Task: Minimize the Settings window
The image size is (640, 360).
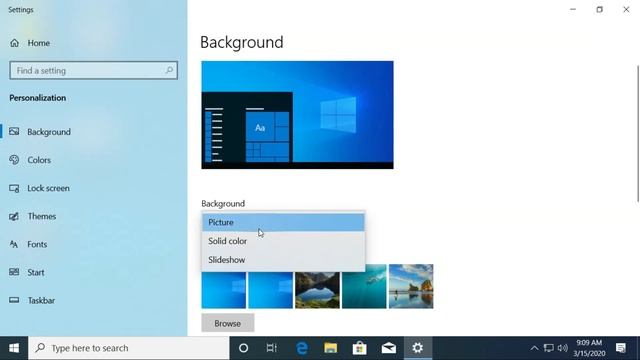Action: tap(573, 9)
